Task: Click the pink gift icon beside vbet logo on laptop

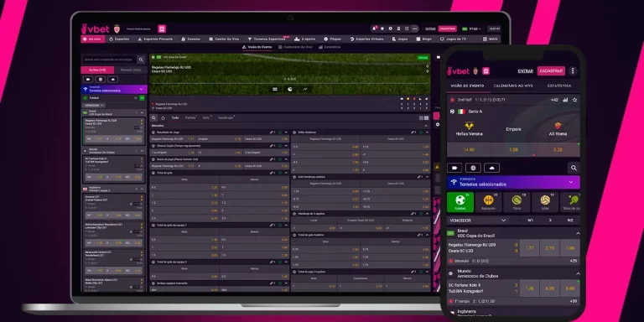Action: tap(162, 29)
